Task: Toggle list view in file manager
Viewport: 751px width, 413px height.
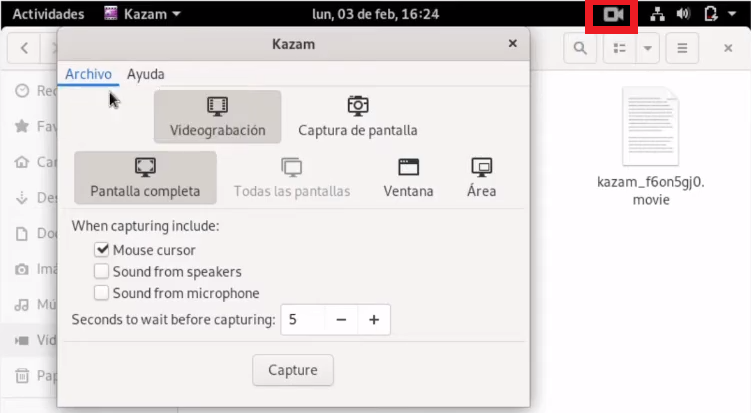Action: pos(620,48)
